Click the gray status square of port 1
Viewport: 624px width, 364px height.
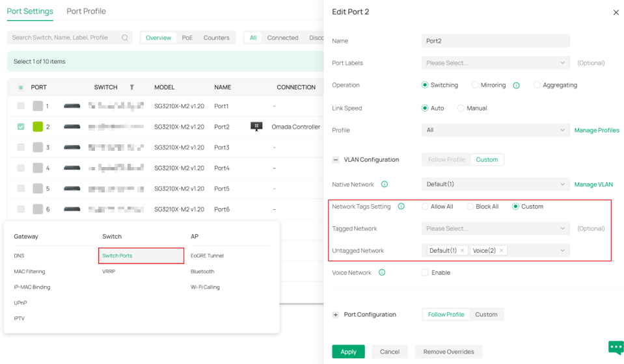point(38,106)
